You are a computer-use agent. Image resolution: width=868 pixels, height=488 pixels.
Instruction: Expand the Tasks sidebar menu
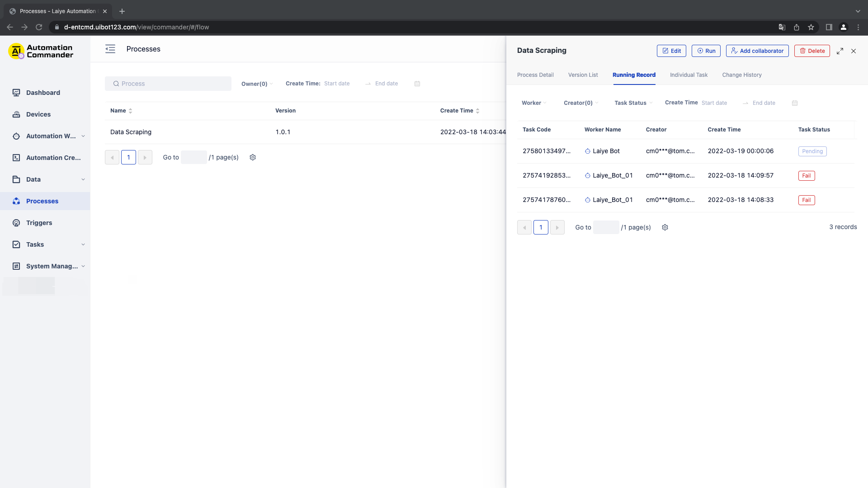[x=49, y=244]
